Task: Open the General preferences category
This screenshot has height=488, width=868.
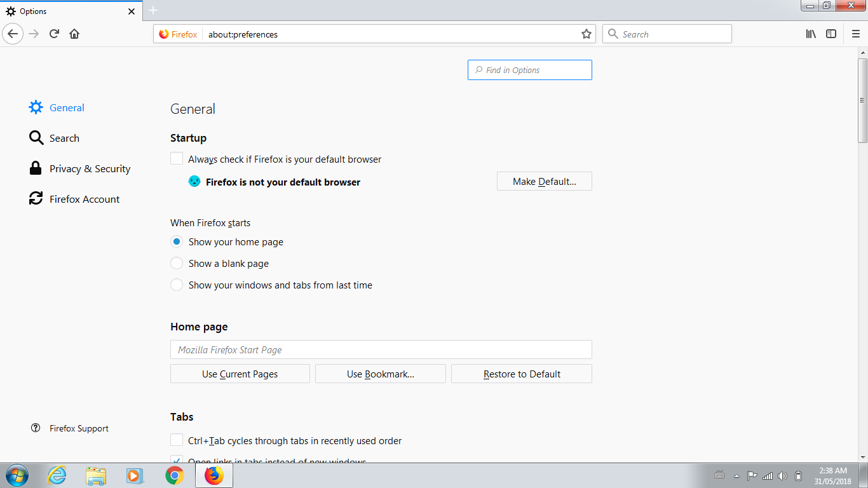Action: [57, 107]
